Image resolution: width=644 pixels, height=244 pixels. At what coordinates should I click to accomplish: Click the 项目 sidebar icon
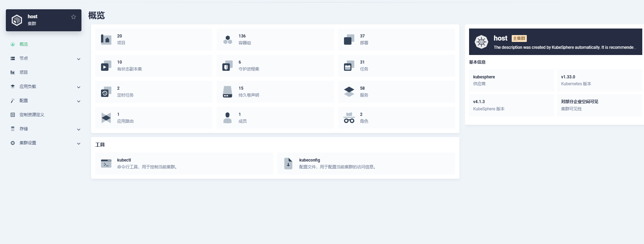[x=13, y=73]
